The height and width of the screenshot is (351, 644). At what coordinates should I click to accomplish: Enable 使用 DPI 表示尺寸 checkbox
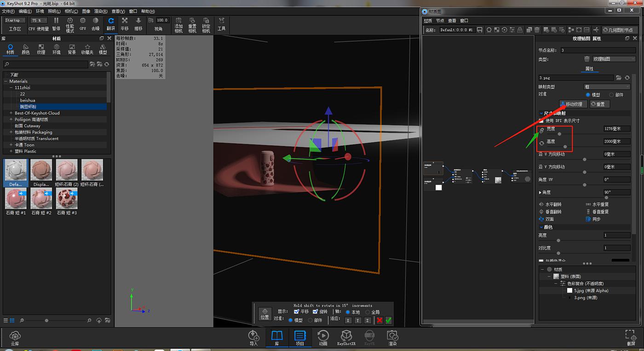point(541,120)
